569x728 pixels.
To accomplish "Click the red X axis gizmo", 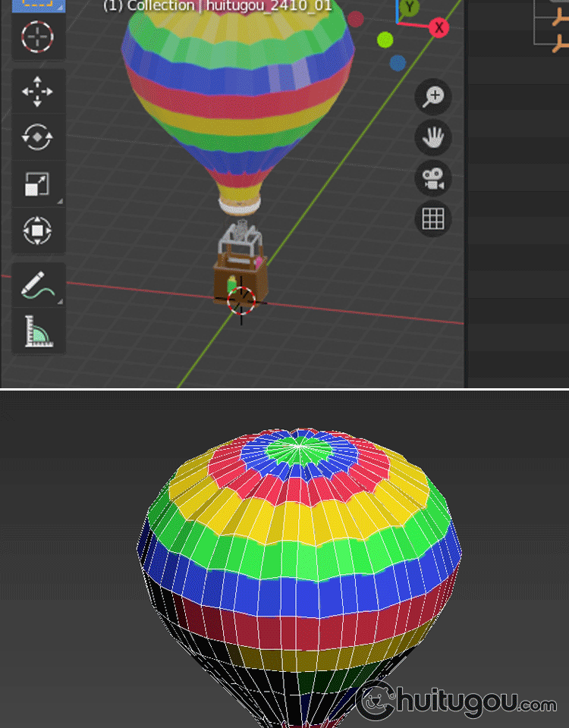I will pyautogui.click(x=439, y=28).
